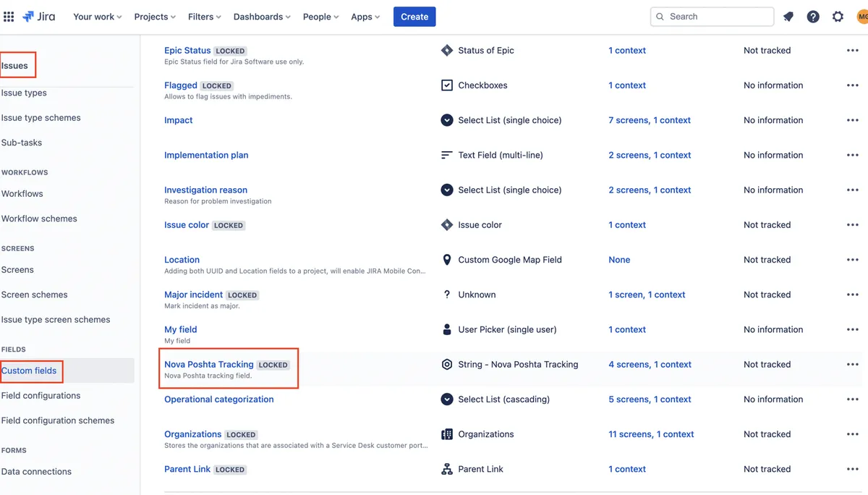Open more actions for Investigation reason row
868x495 pixels.
[x=852, y=190]
